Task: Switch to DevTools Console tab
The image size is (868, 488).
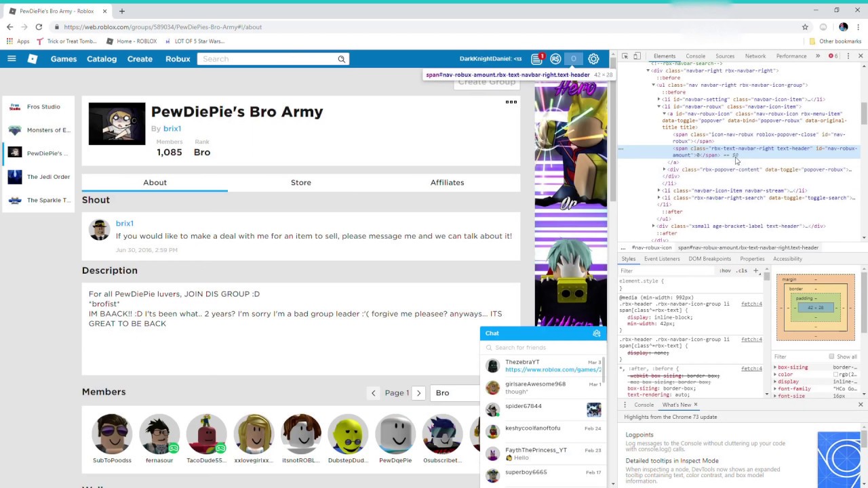Action: 695,56
